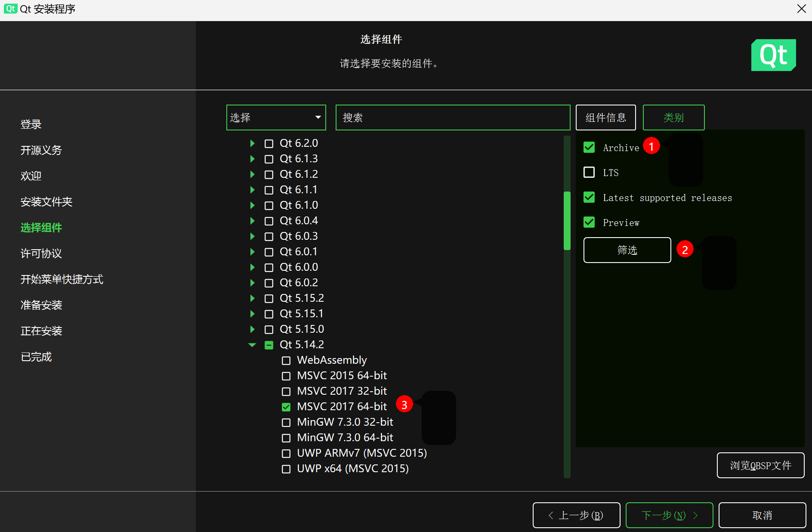Click the 取消 cancel button

click(762, 515)
